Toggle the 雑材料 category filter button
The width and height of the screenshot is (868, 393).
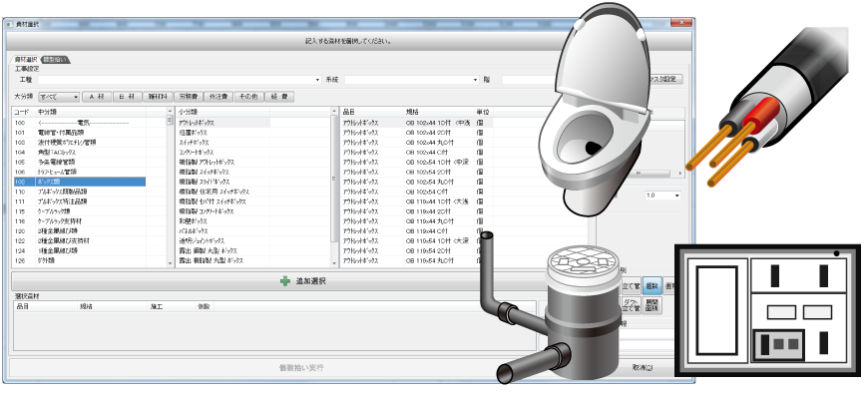pyautogui.click(x=158, y=97)
